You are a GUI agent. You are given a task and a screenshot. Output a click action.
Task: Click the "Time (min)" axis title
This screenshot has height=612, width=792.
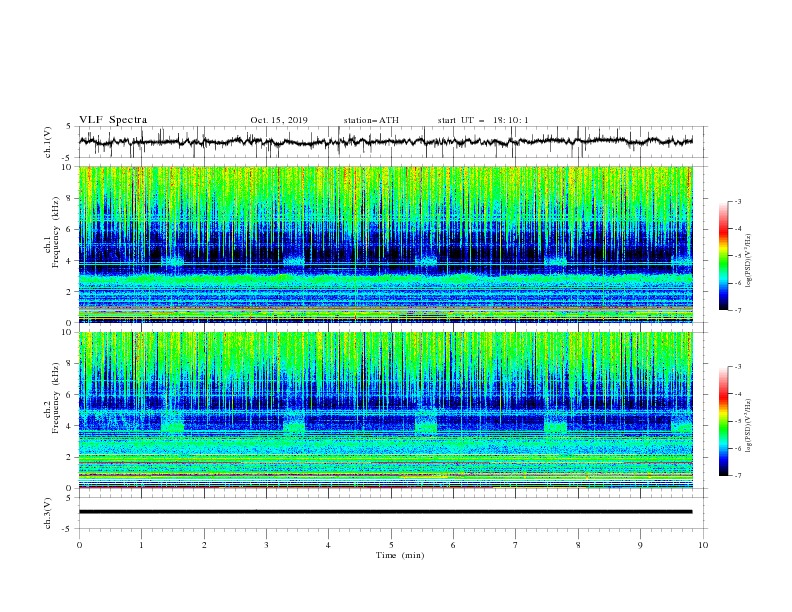[400, 555]
